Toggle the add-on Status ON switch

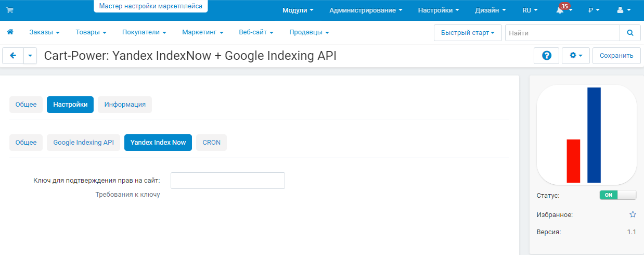click(x=618, y=195)
